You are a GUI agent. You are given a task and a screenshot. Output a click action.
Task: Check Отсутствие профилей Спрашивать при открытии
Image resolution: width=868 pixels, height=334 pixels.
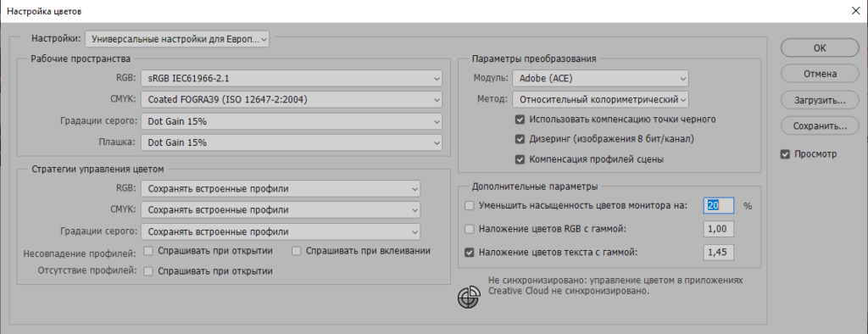(147, 271)
